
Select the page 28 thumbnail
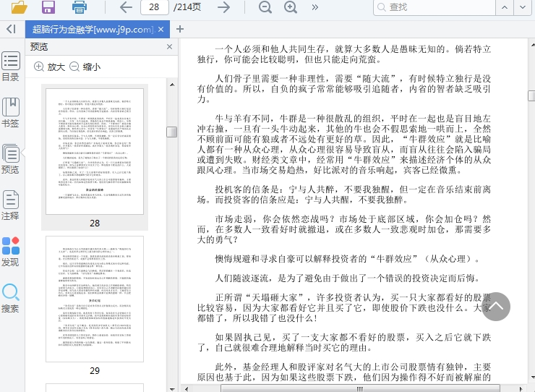tap(95, 152)
